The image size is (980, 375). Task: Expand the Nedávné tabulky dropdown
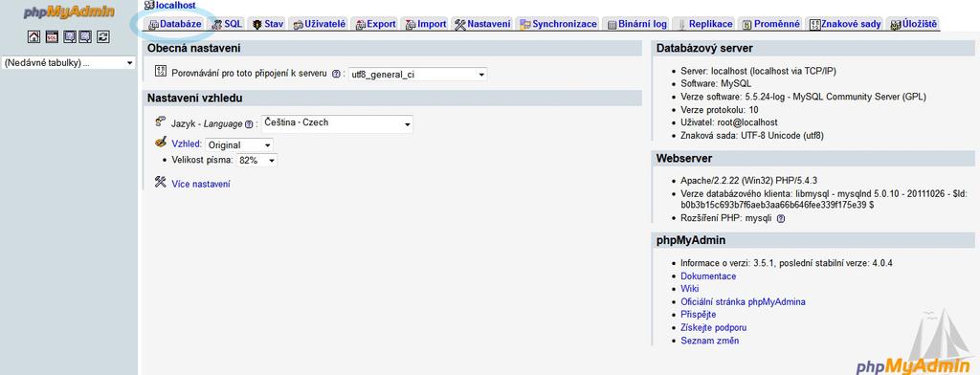[x=69, y=62]
